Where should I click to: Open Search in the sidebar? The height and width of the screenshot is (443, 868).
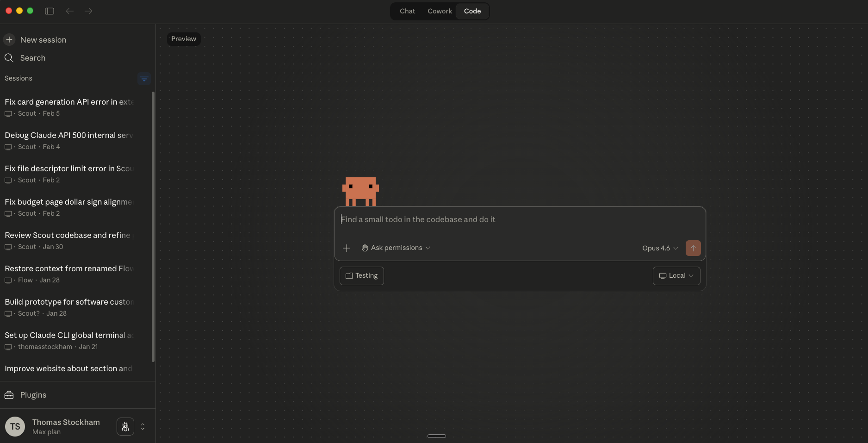32,58
